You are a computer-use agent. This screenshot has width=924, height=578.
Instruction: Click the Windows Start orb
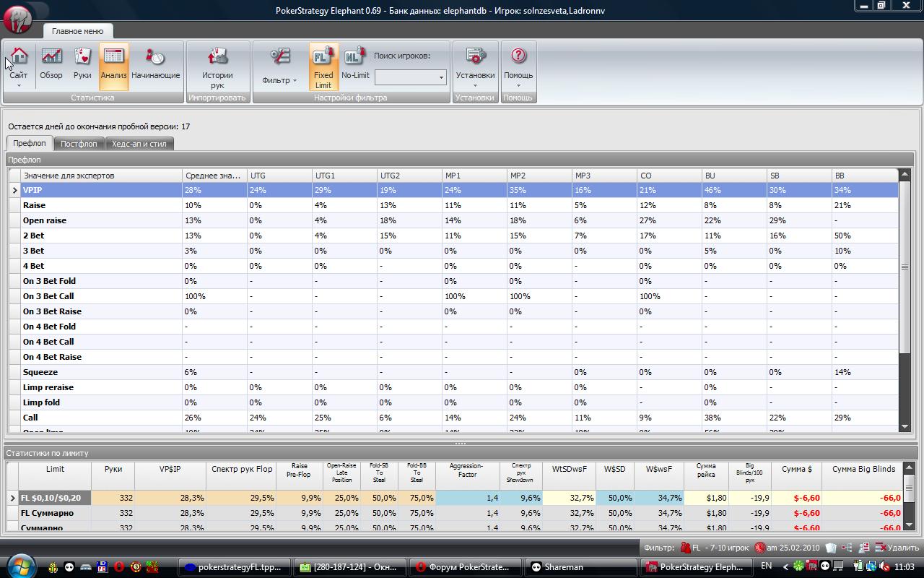tap(20, 566)
